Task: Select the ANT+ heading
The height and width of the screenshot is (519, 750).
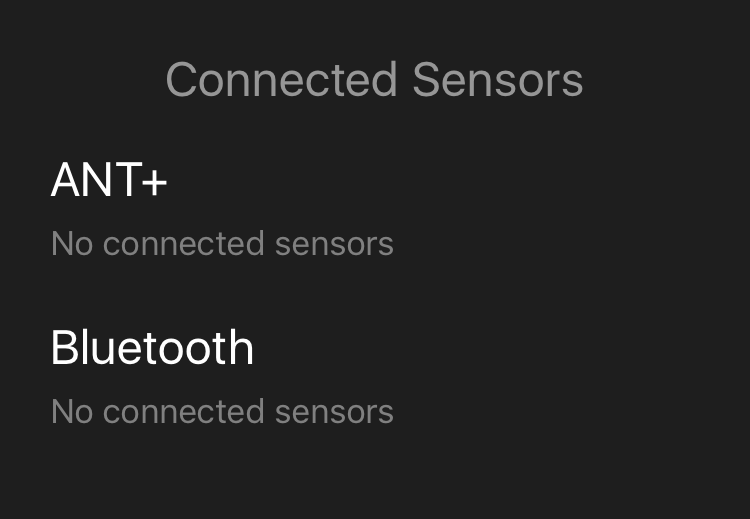Action: pyautogui.click(x=109, y=181)
